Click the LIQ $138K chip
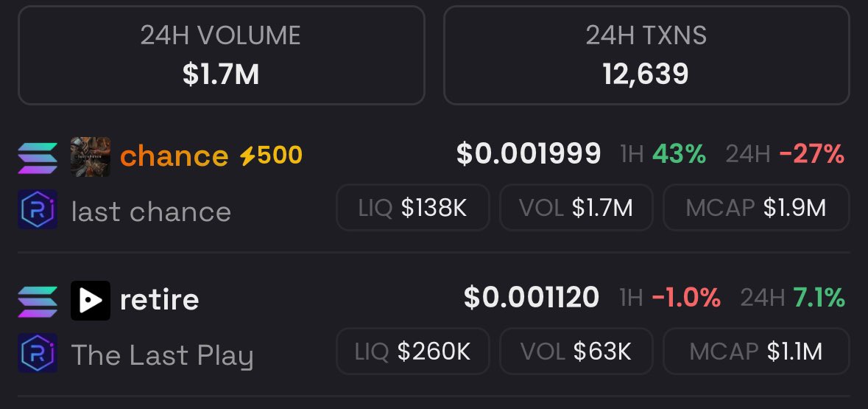 [x=413, y=208]
